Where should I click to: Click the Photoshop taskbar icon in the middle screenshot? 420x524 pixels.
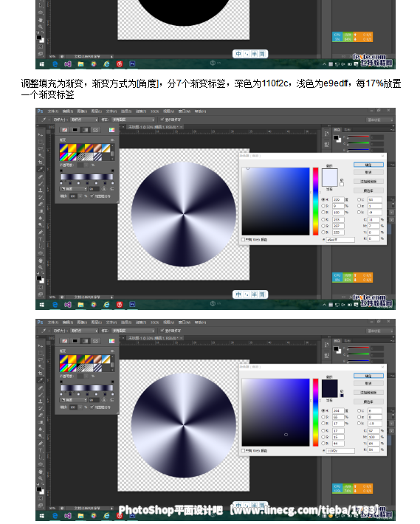click(132, 304)
